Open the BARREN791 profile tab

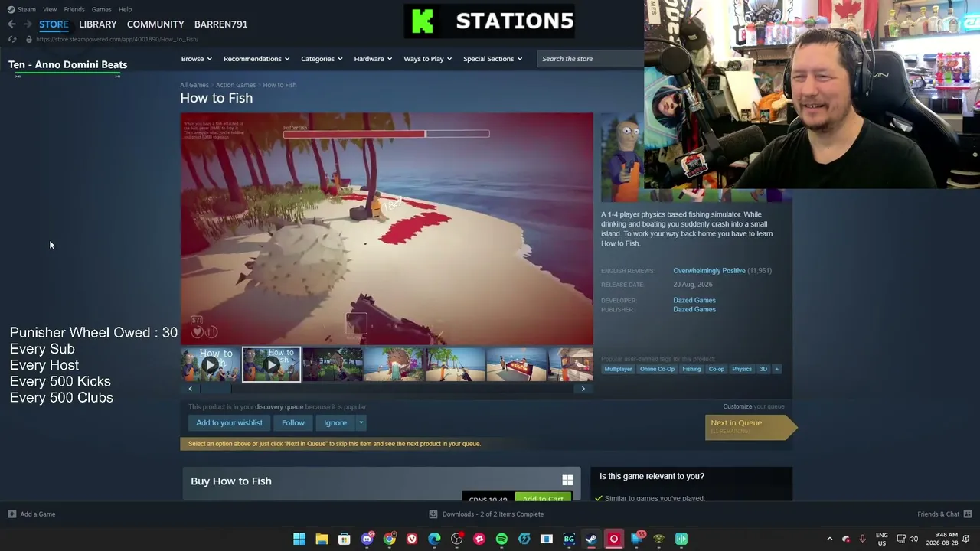click(220, 24)
